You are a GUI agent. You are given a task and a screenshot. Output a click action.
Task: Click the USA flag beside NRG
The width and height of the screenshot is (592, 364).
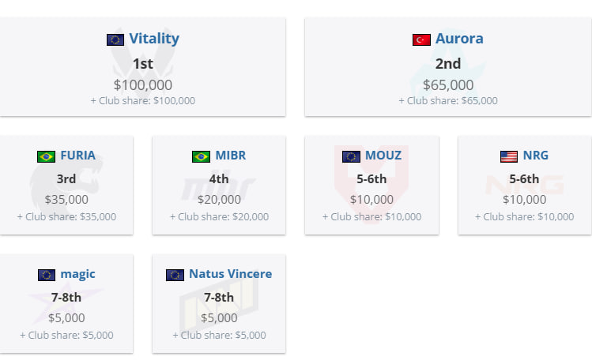point(509,156)
